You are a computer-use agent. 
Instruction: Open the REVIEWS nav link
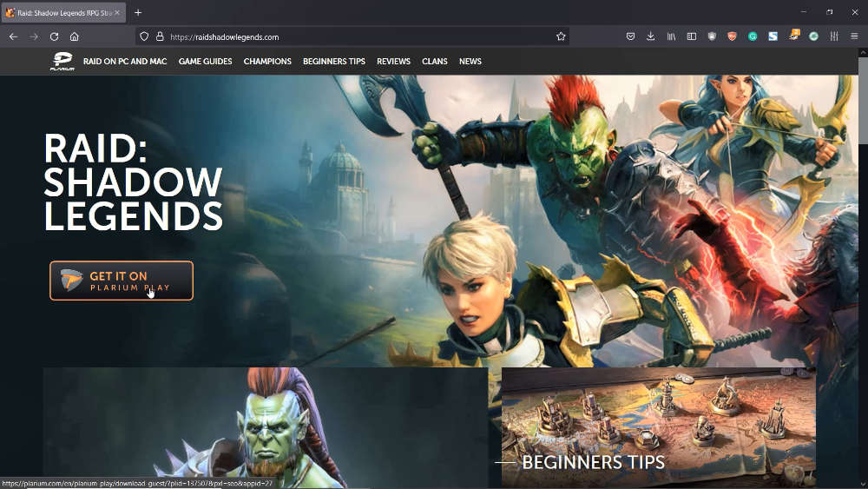click(393, 62)
